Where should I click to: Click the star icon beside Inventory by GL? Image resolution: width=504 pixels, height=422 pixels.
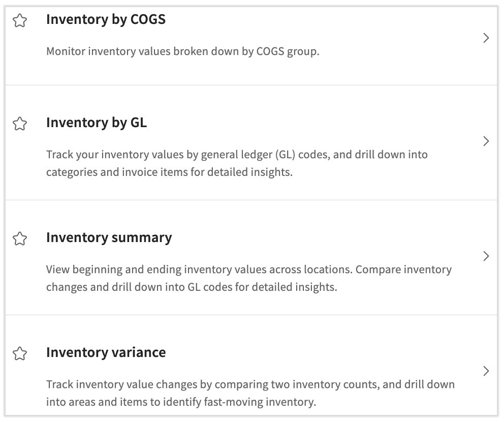coord(20,124)
